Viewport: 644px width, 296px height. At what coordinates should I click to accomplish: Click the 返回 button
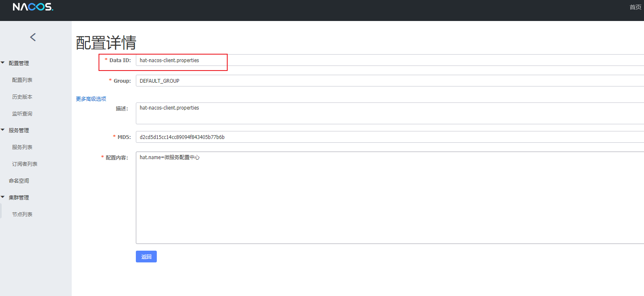(x=146, y=256)
